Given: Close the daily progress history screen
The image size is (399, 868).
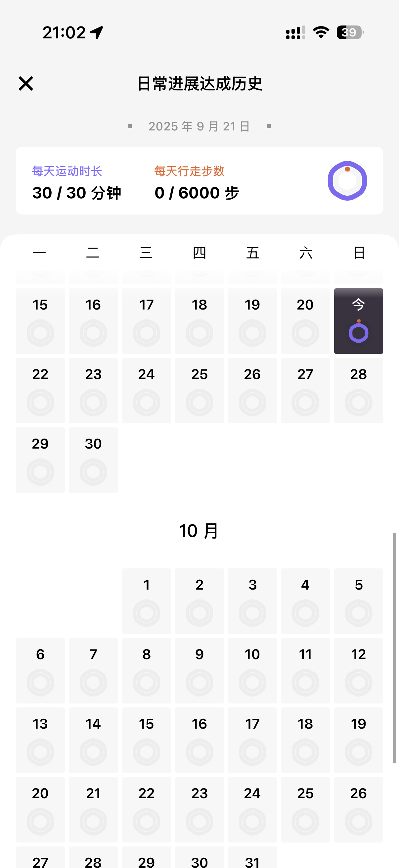Looking at the screenshot, I should 25,83.
